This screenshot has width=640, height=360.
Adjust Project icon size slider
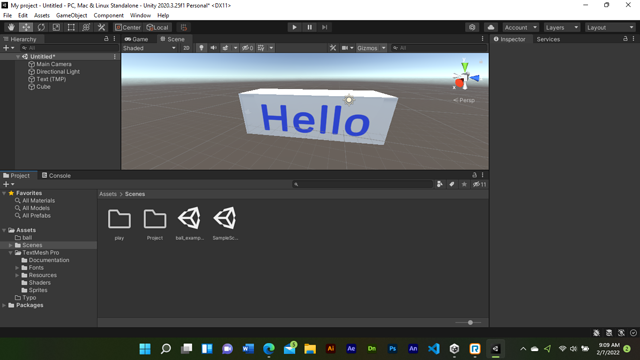tap(470, 322)
